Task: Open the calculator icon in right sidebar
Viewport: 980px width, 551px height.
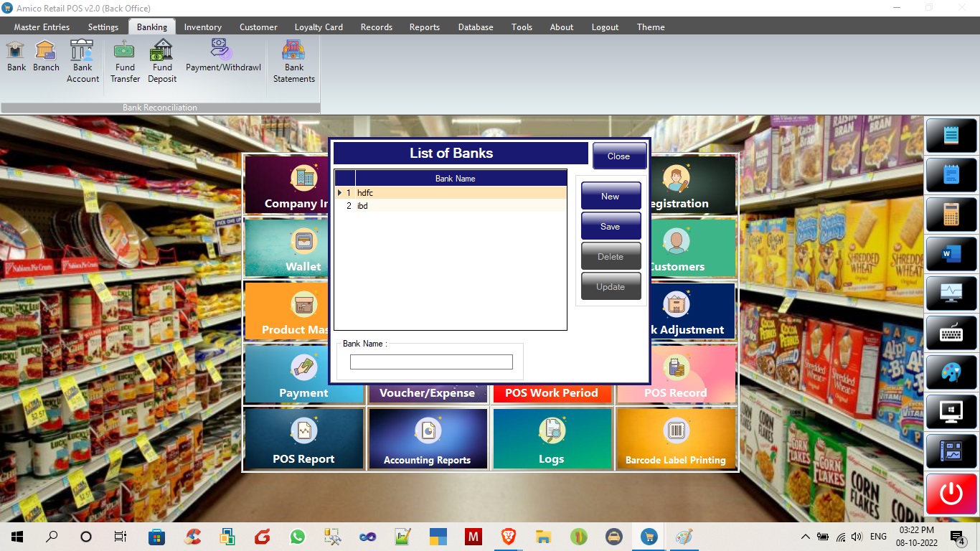Action: [951, 214]
